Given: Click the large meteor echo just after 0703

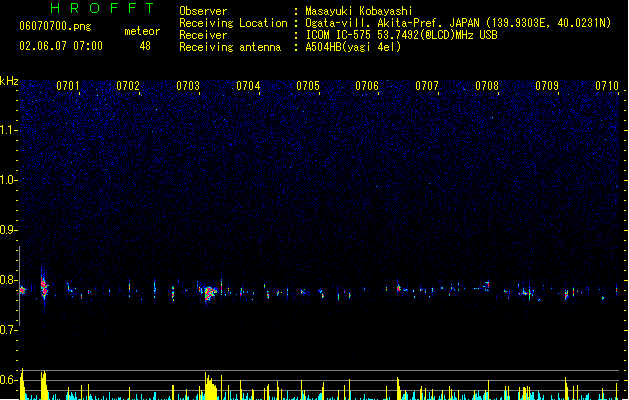Looking at the screenshot, I should coord(209,293).
